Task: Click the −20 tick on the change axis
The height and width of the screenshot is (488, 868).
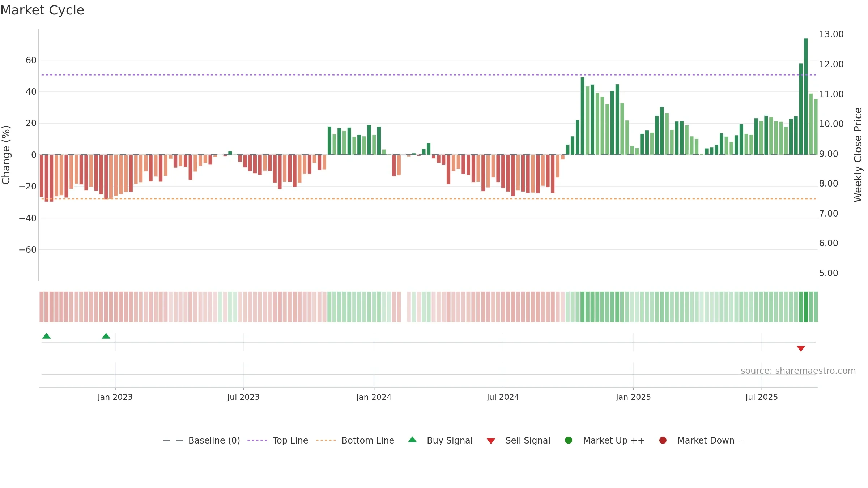Action: 28,187
